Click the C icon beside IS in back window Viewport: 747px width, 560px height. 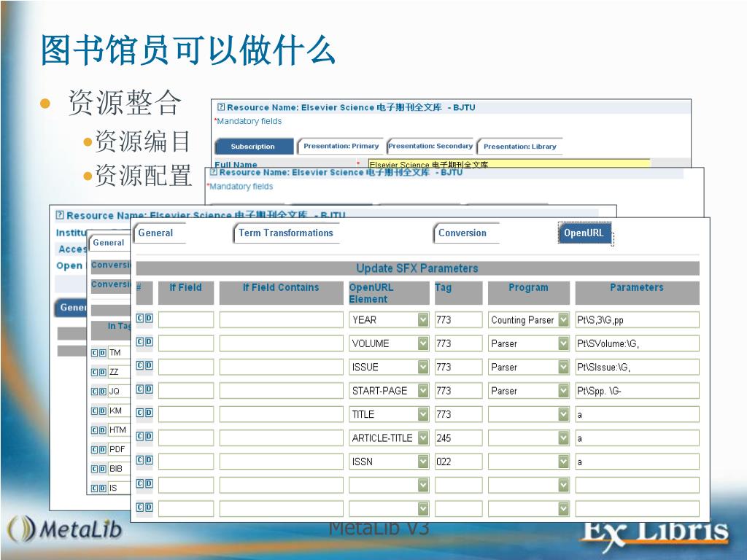tap(95, 489)
